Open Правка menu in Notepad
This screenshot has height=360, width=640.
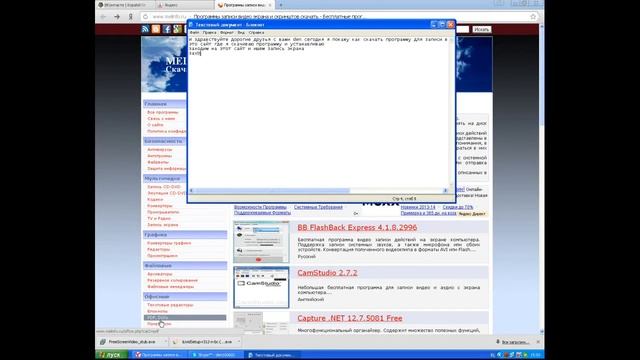[x=209, y=32]
